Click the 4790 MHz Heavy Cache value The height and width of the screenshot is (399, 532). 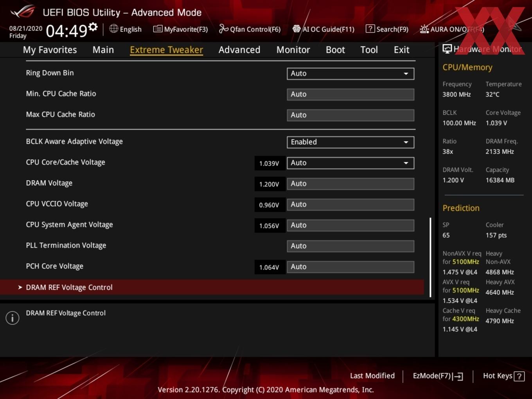click(x=500, y=321)
